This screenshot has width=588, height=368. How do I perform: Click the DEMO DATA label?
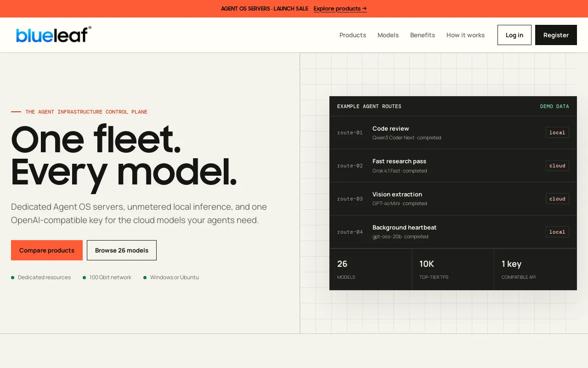554,106
